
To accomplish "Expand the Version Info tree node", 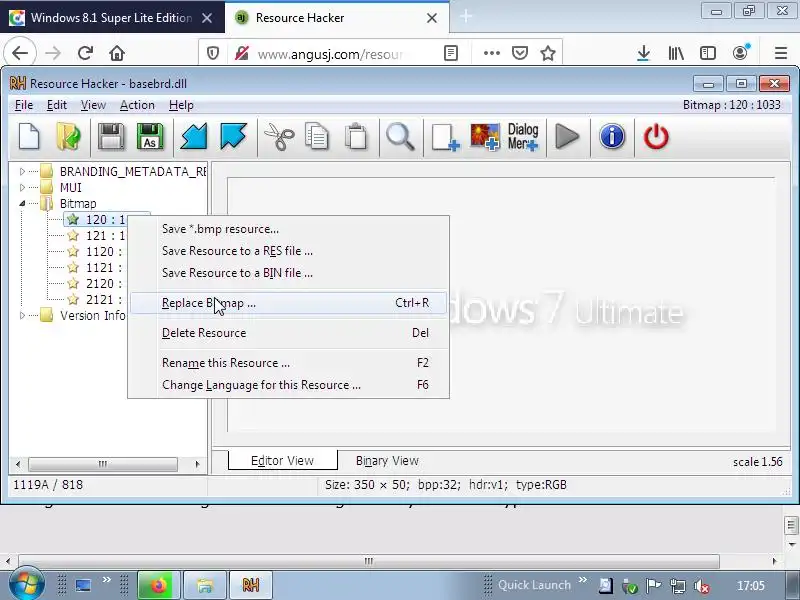I will (22, 315).
